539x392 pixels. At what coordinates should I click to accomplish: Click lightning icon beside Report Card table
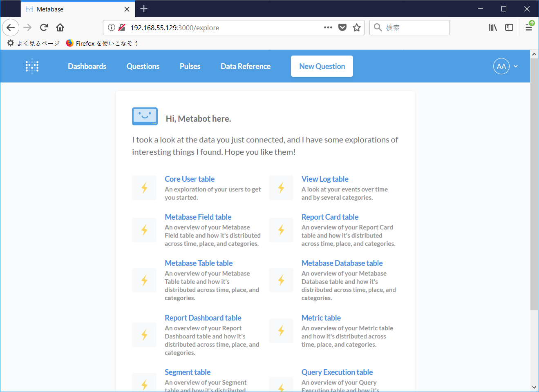tap(281, 230)
